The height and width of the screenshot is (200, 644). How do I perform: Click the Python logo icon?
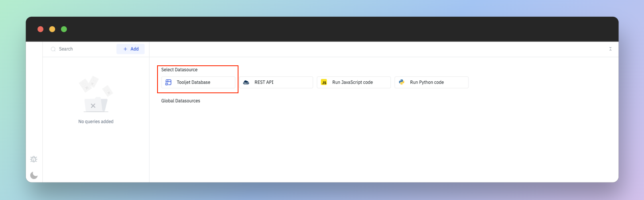[402, 82]
